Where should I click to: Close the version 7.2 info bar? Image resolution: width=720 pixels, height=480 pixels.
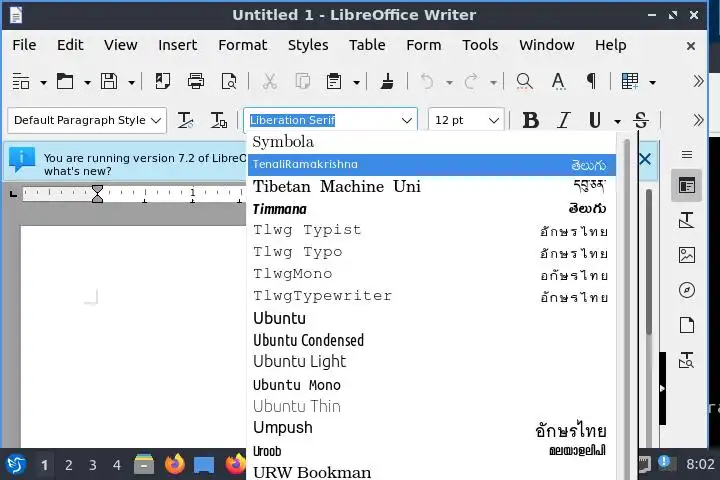tap(645, 159)
